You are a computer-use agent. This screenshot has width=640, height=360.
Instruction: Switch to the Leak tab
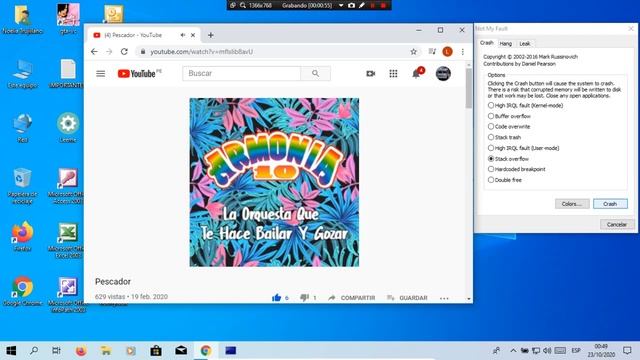pyautogui.click(x=525, y=43)
